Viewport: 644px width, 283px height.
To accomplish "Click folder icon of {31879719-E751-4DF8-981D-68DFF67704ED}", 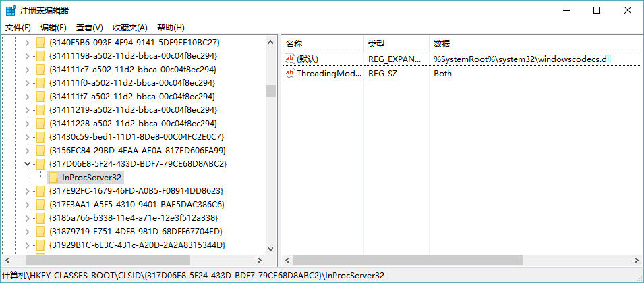I will click(40, 232).
